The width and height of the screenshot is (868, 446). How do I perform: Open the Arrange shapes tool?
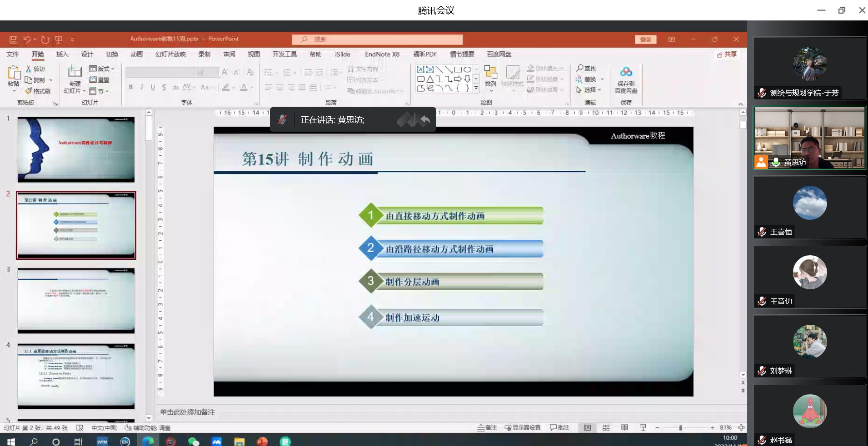[490, 76]
